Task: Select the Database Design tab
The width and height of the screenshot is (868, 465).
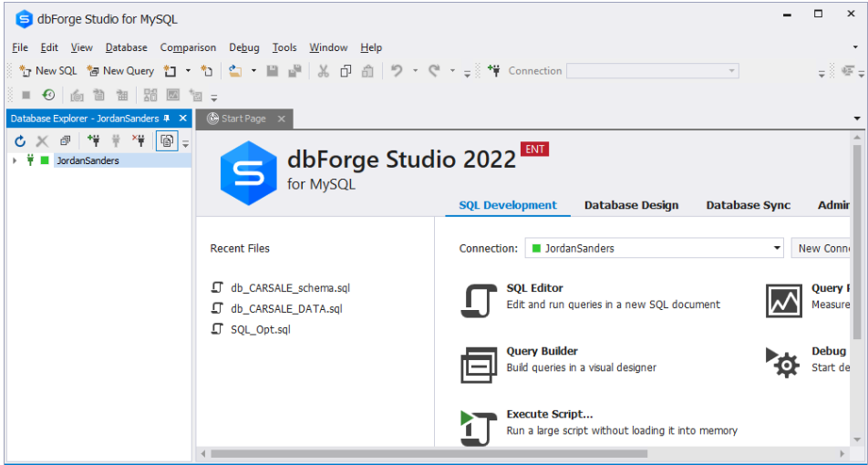Action: tap(632, 205)
